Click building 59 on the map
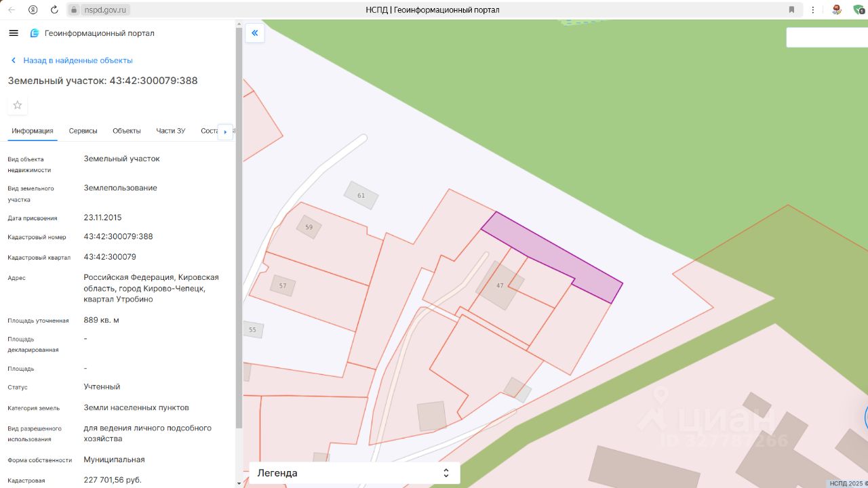The width and height of the screenshot is (868, 488). click(309, 227)
